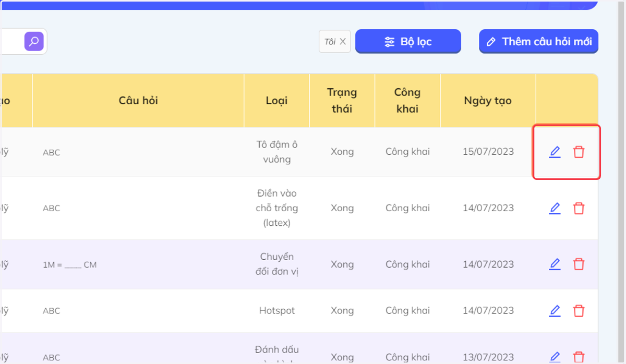Remove the "Tôi" filter tag
This screenshot has width=626, height=364.
[343, 42]
